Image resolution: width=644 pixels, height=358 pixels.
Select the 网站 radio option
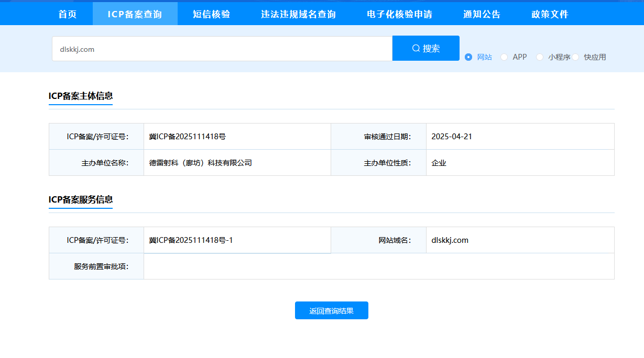click(478, 57)
